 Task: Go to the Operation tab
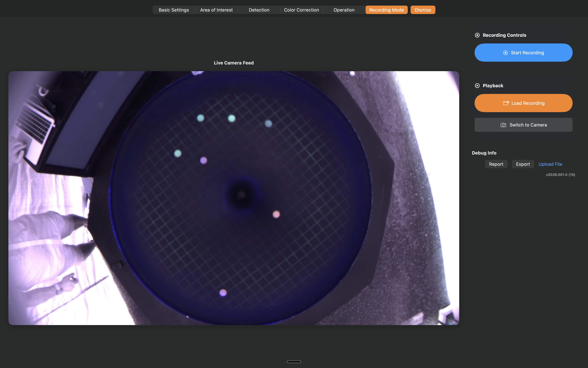(x=344, y=10)
